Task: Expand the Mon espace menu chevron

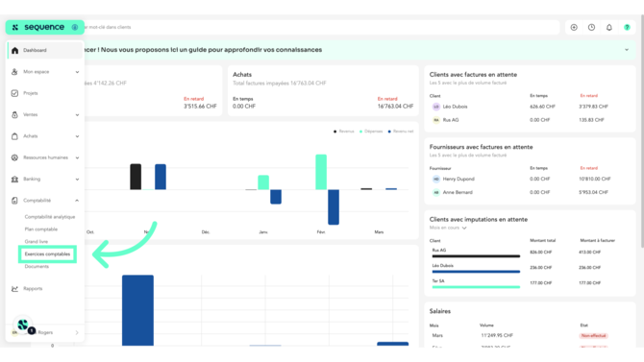Action: [77, 72]
